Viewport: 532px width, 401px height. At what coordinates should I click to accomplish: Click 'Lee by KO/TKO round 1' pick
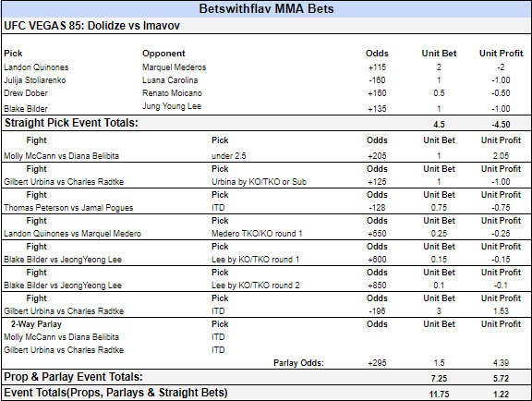coord(256,260)
